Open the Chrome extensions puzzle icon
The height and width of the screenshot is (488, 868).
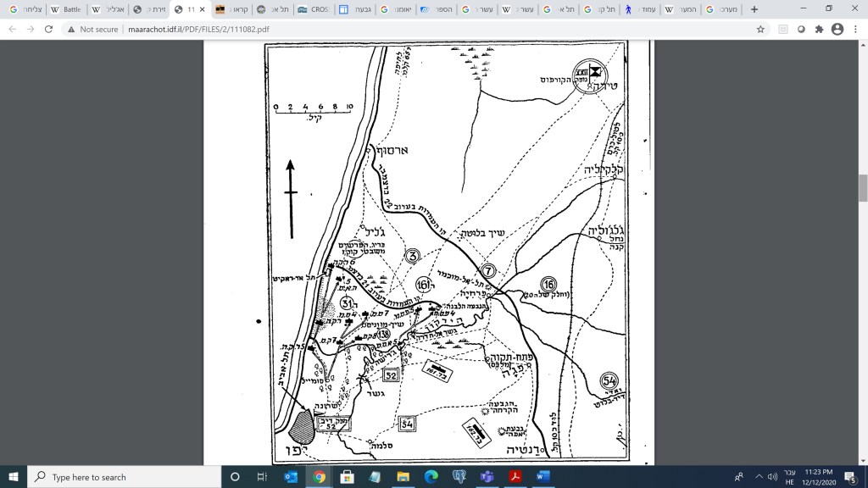pos(819,29)
